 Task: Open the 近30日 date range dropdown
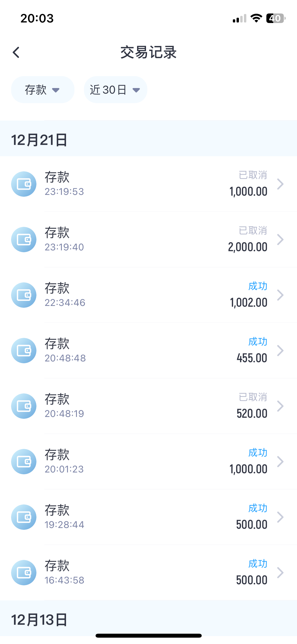pos(115,90)
